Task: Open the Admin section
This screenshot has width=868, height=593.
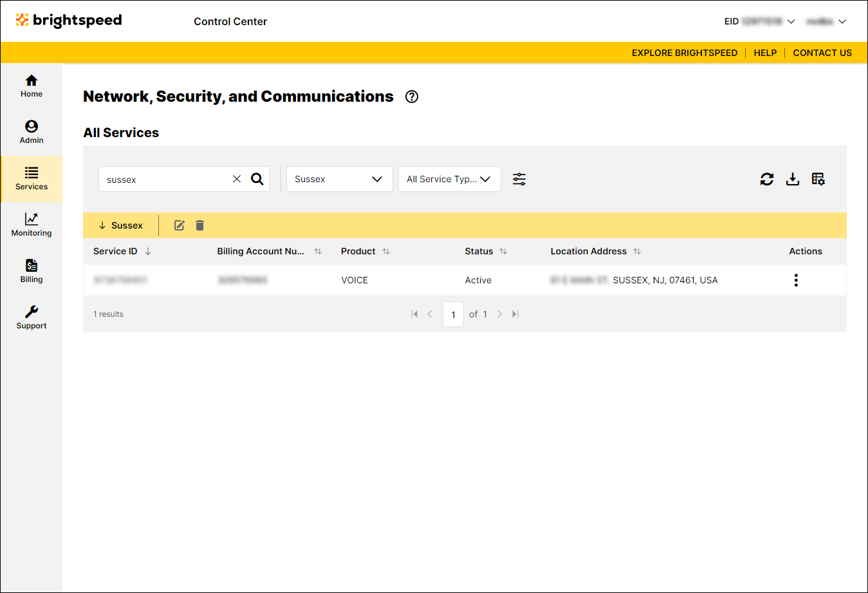Action: point(32,133)
